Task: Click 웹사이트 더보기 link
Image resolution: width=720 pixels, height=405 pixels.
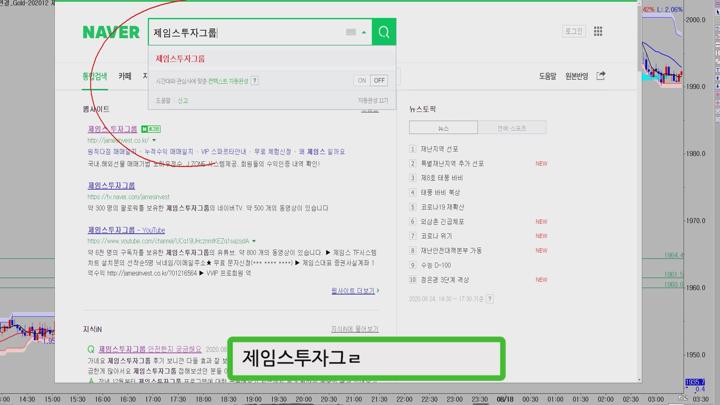Action: coord(355,291)
